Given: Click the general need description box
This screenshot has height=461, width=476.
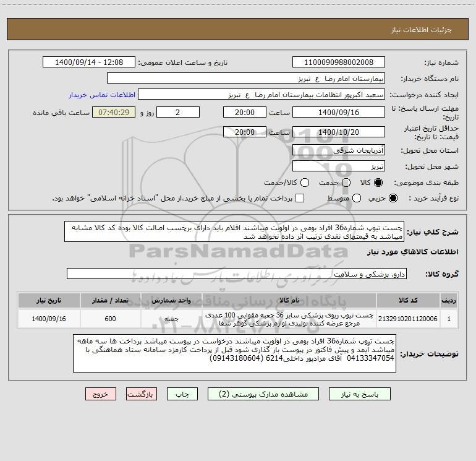Looking at the screenshot, I should pos(234,232).
